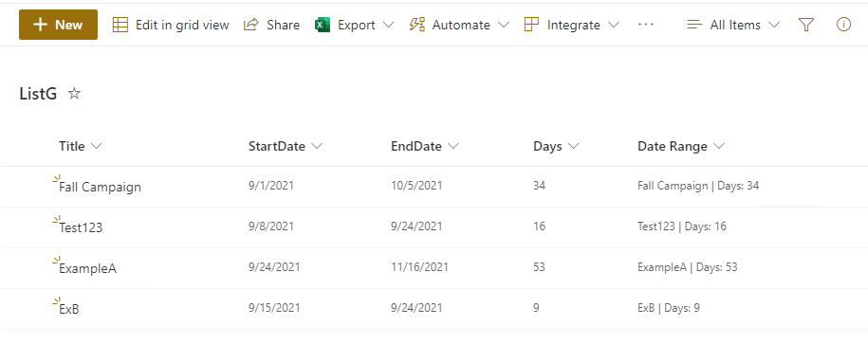Expand the Export dropdown chevron
868x344 pixels.
(x=389, y=25)
